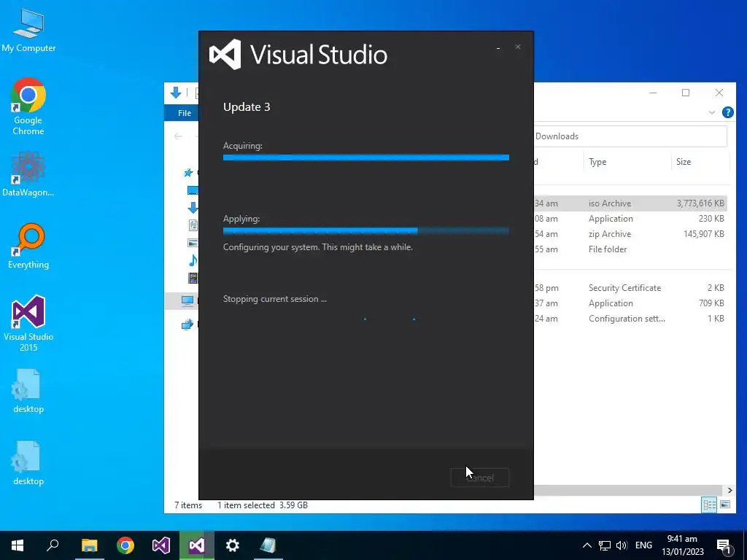The width and height of the screenshot is (747, 560).
Task: Close the Visual Studio installer window
Action: (x=518, y=47)
